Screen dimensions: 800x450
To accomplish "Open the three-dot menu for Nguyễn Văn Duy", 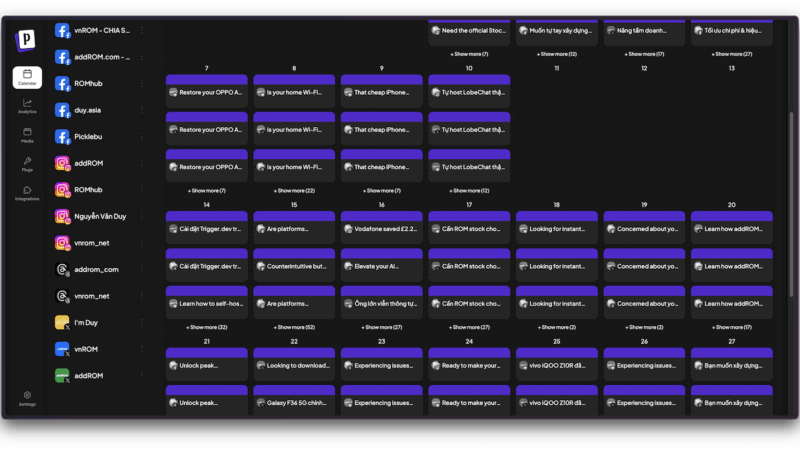I will click(141, 216).
